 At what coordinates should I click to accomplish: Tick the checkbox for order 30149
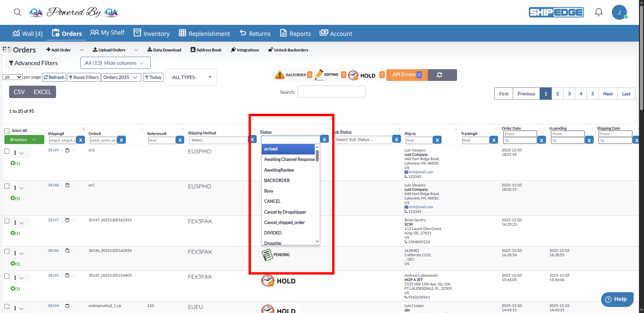pos(7,151)
